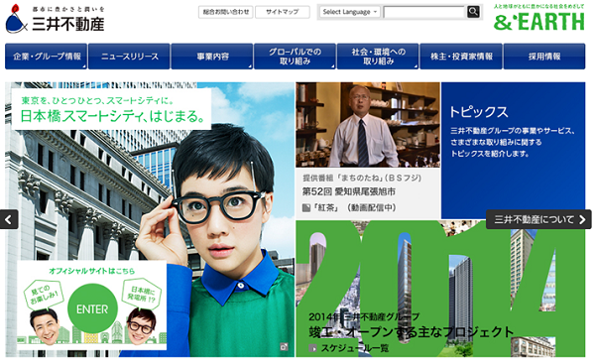595x364 pixels.
Task: Click the green ENTER circle button
Action: (92, 309)
